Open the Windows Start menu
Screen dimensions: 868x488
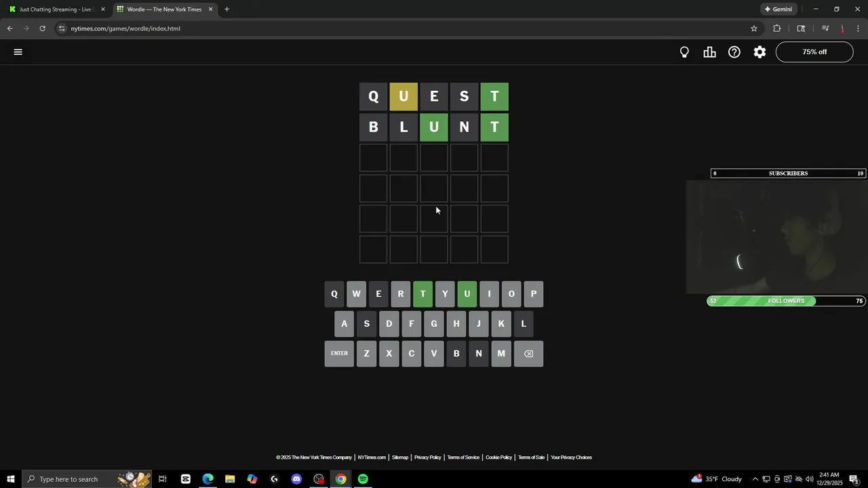[10, 479]
